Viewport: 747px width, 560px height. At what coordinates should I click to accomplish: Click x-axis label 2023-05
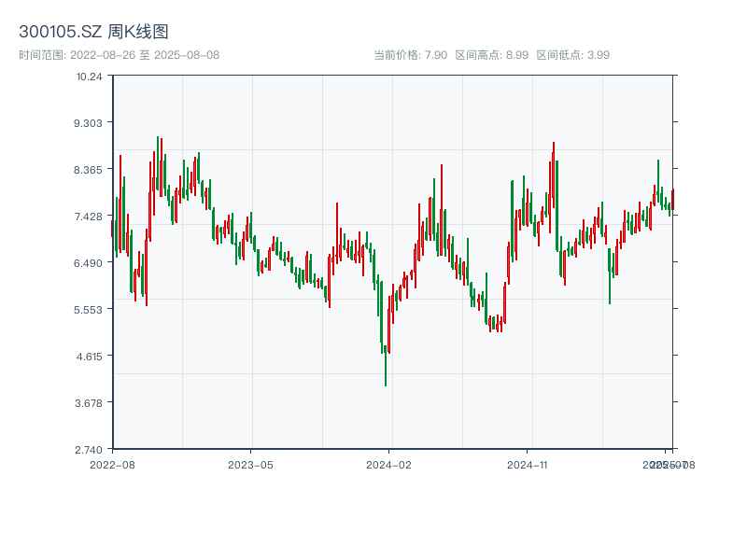[x=250, y=465]
